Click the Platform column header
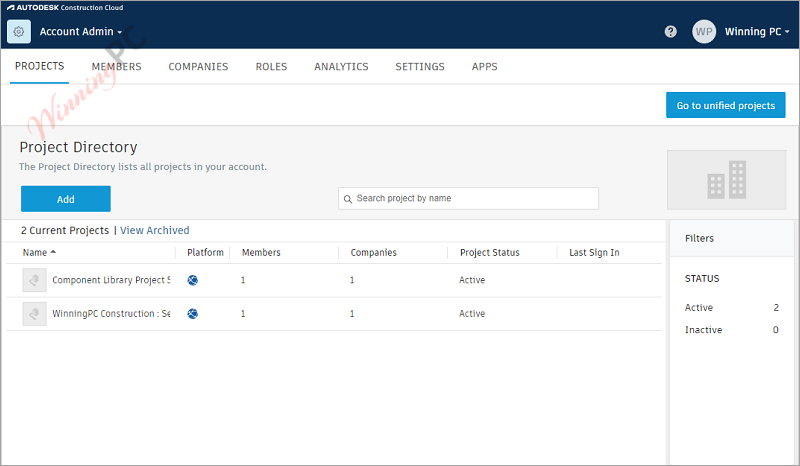800x466 pixels. tap(205, 253)
